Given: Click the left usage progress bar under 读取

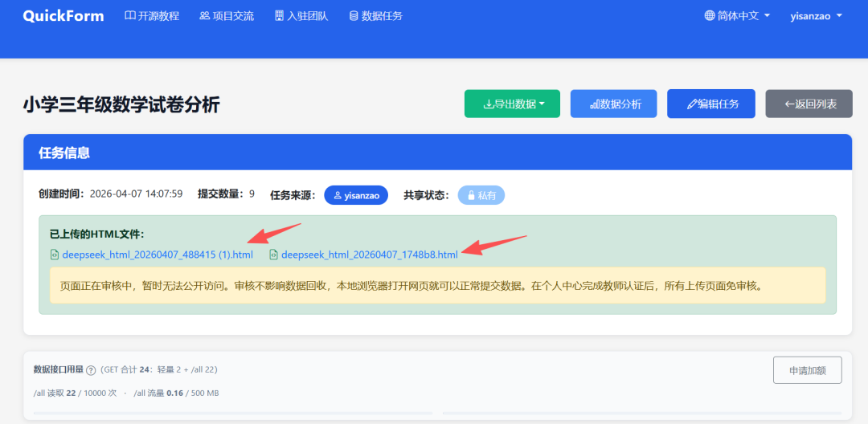Looking at the screenshot, I should [x=233, y=413].
